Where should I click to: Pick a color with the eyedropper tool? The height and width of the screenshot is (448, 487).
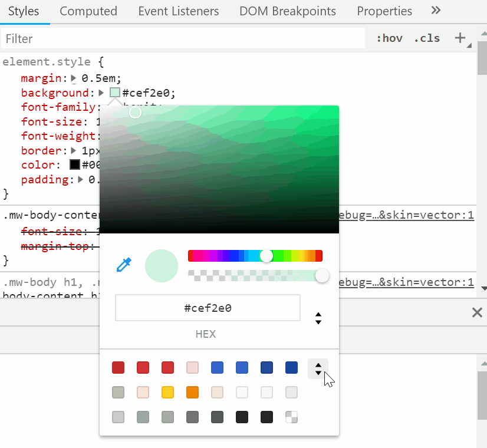[124, 265]
